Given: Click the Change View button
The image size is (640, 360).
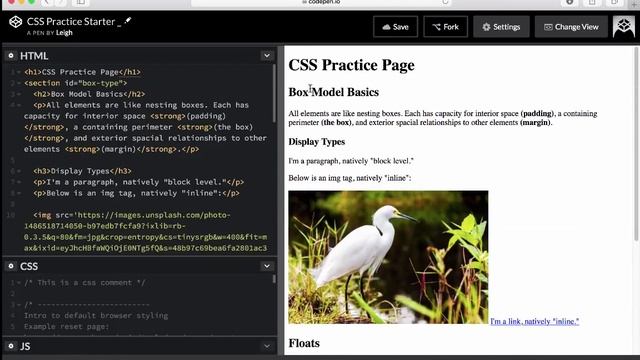Looking at the screenshot, I should pos(571,27).
